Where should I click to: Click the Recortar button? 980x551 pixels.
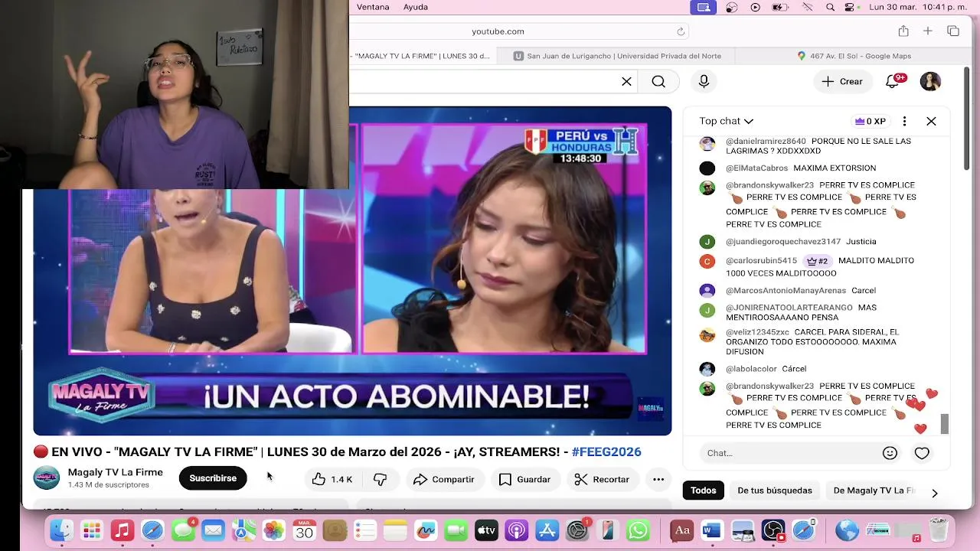pyautogui.click(x=602, y=479)
